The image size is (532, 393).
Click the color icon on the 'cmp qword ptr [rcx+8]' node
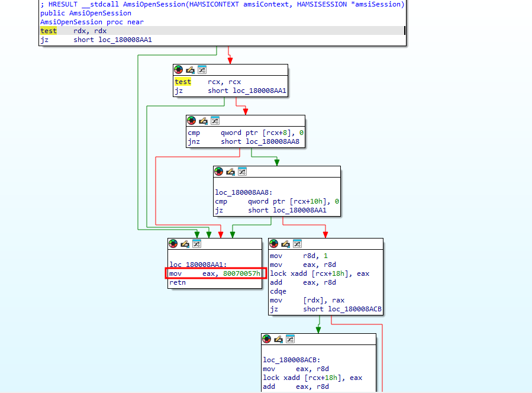pos(192,121)
